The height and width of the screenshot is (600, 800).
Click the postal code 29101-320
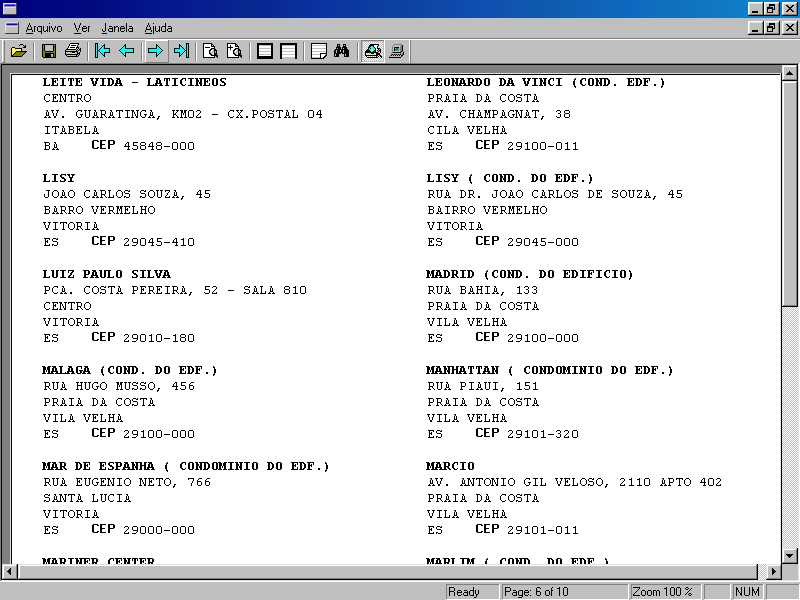pyautogui.click(x=543, y=434)
